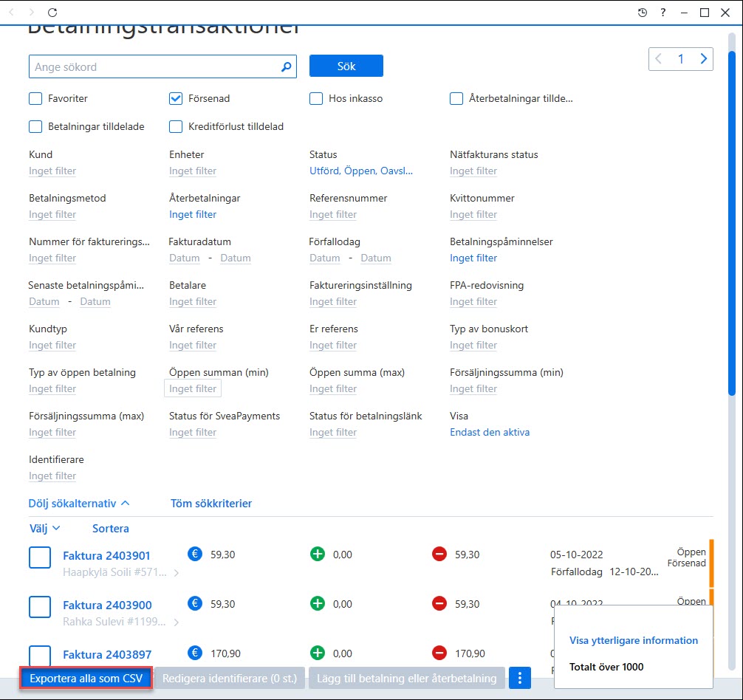Click green plus icon on Faktura 2403900 row

318,603
